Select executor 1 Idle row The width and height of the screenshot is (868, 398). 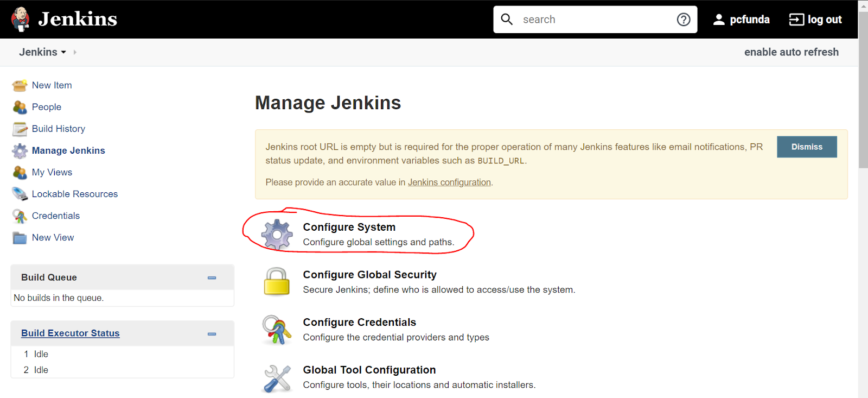(x=123, y=354)
